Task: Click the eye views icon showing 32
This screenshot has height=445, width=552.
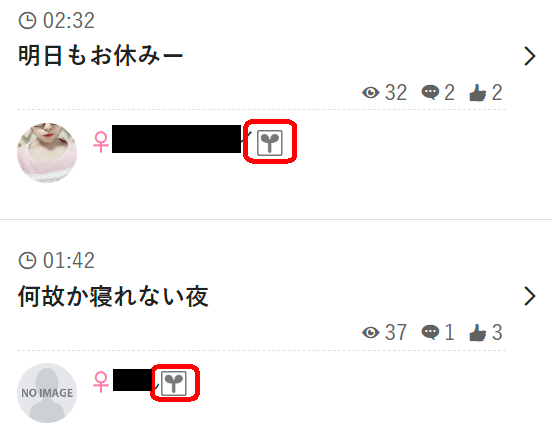Action: [371, 93]
